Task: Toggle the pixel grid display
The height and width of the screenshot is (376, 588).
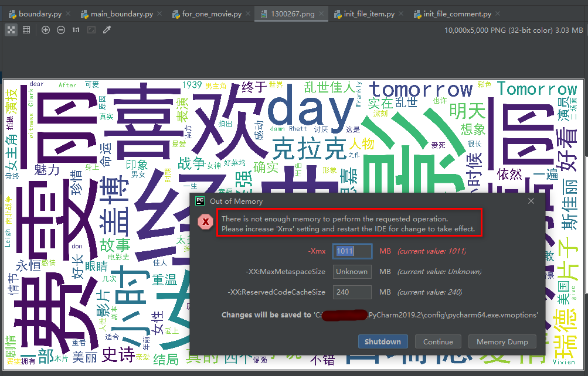Action: coord(26,30)
